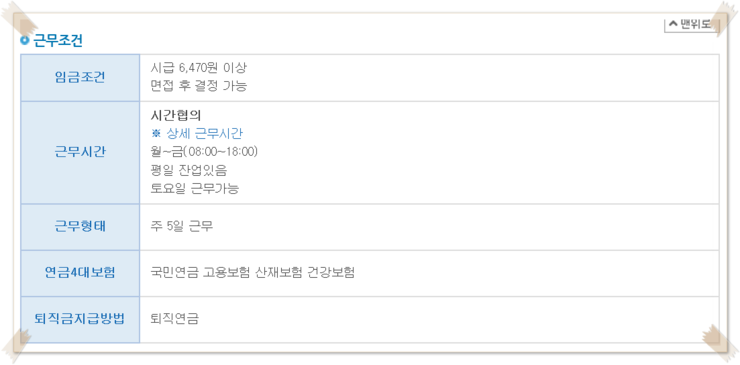Select the 시급 6,470원 이상 text
The image size is (740, 365).
click(x=198, y=68)
